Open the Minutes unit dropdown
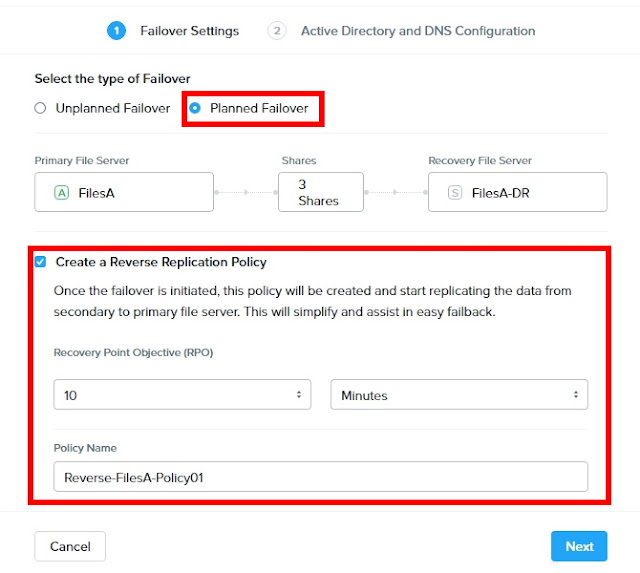 (459, 395)
